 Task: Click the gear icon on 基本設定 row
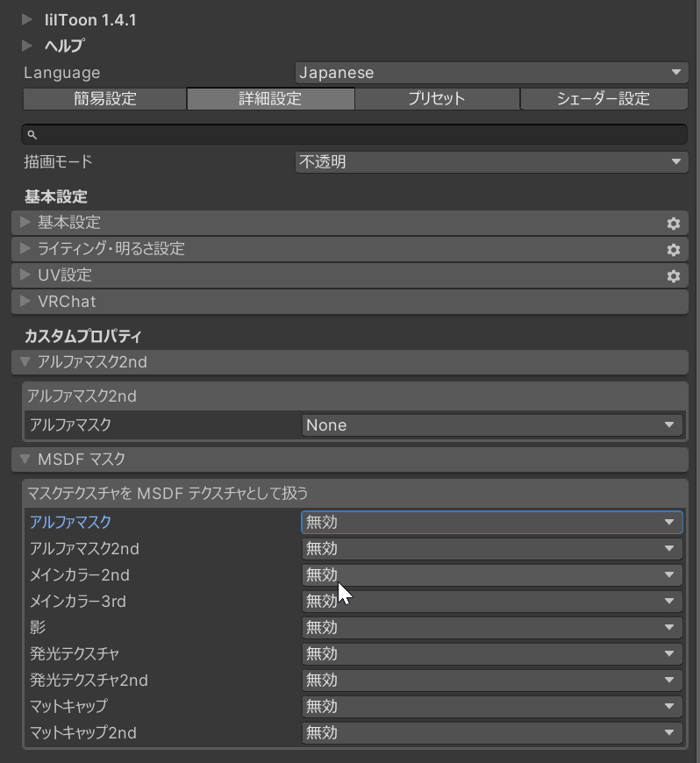(673, 224)
